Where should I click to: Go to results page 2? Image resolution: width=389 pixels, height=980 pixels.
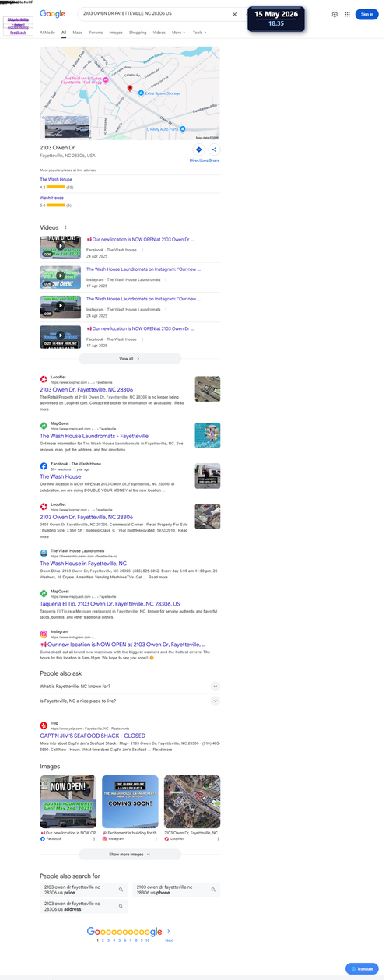[103, 940]
